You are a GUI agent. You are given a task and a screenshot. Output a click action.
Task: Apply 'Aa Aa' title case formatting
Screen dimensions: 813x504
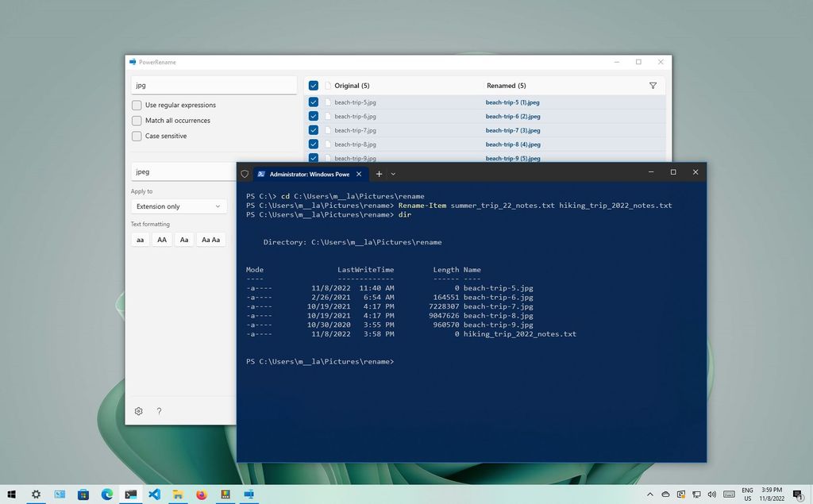(x=210, y=239)
